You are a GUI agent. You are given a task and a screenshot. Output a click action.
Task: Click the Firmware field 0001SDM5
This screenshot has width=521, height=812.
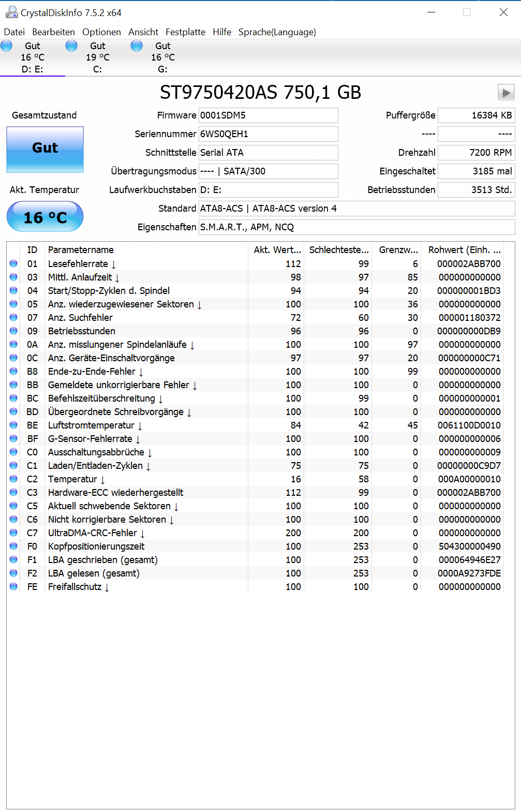269,115
